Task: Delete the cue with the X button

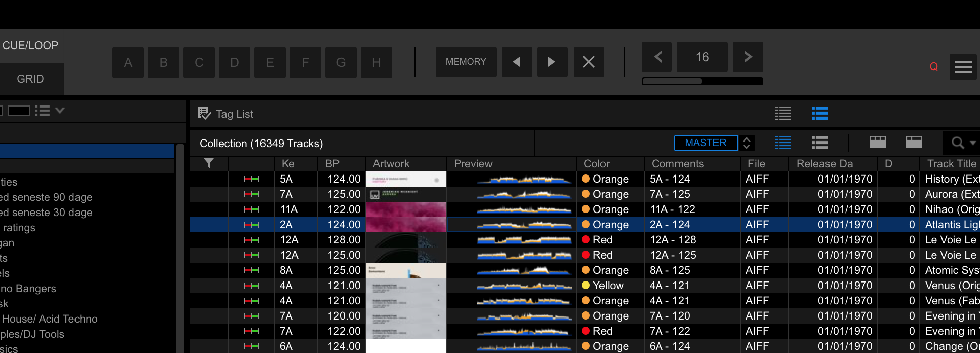Action: tap(588, 62)
